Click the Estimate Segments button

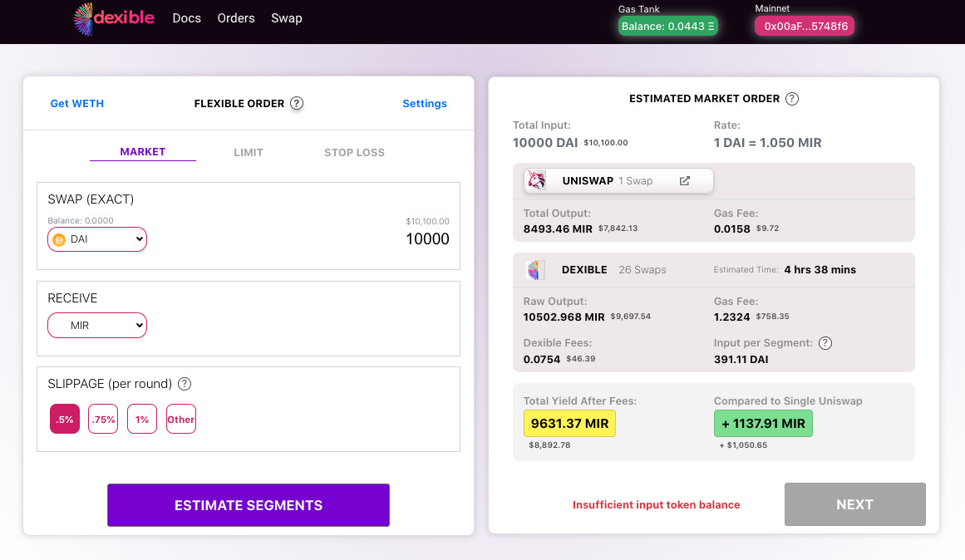click(249, 505)
